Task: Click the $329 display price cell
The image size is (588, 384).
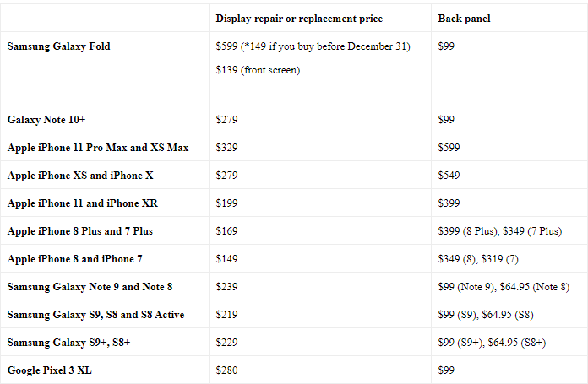Action: pyautogui.click(x=227, y=148)
